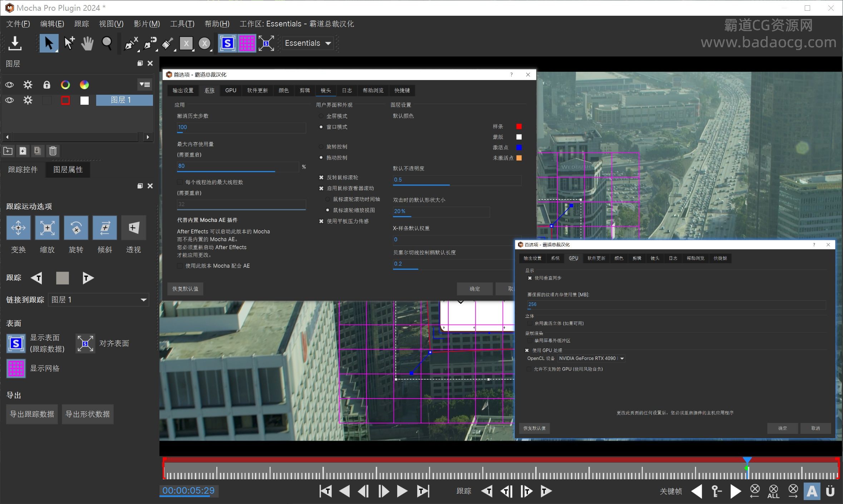Toggle Show Surface S icon in toolbar
The height and width of the screenshot is (504, 843).
pos(228,43)
